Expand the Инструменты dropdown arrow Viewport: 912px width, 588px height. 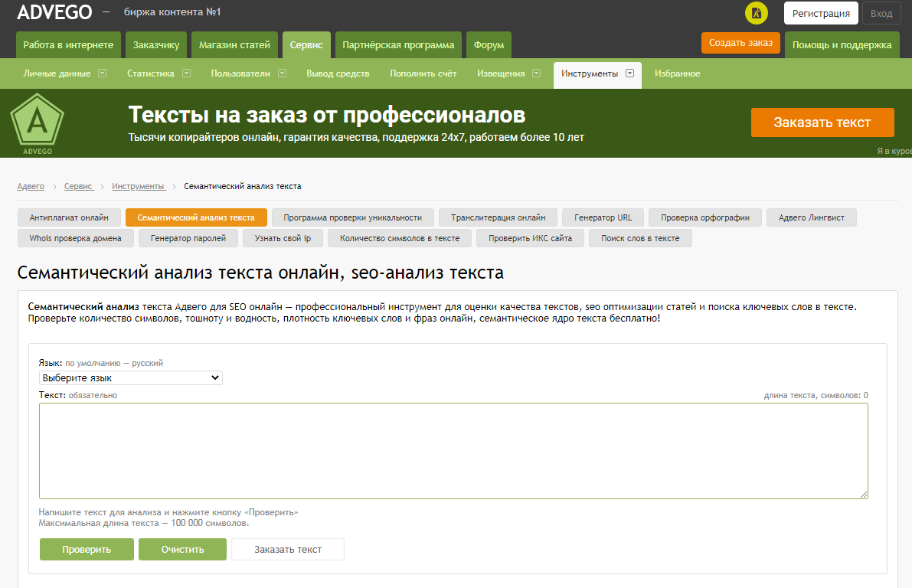[x=630, y=73]
